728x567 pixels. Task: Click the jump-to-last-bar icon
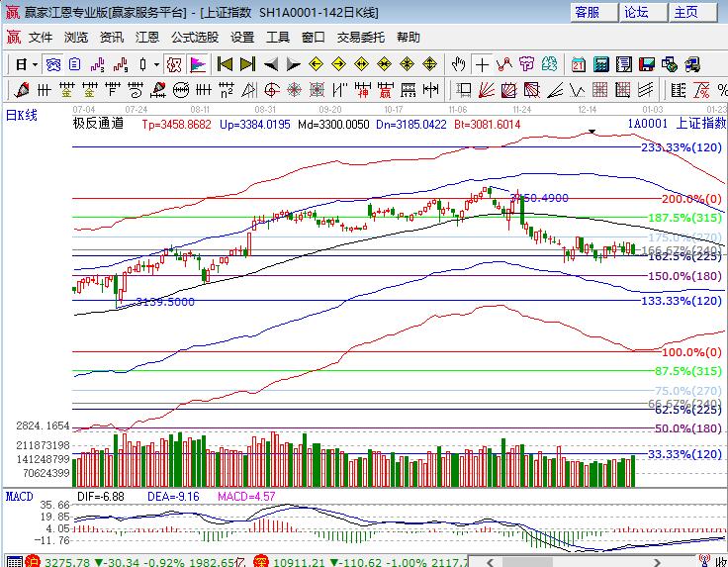247,64
